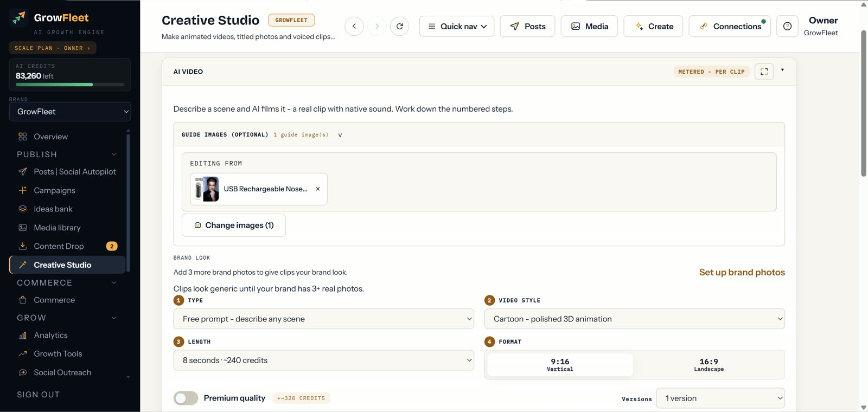Click the picture icon on Media button

click(576, 26)
